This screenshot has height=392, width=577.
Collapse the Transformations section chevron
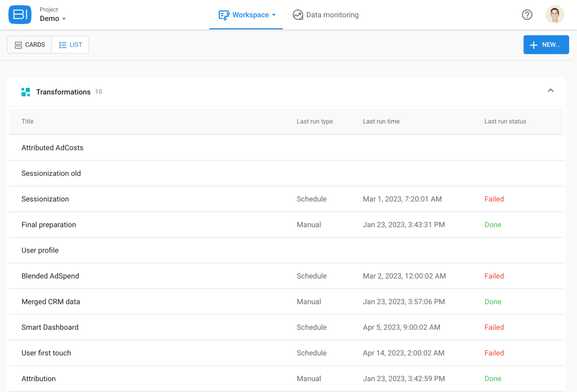550,91
